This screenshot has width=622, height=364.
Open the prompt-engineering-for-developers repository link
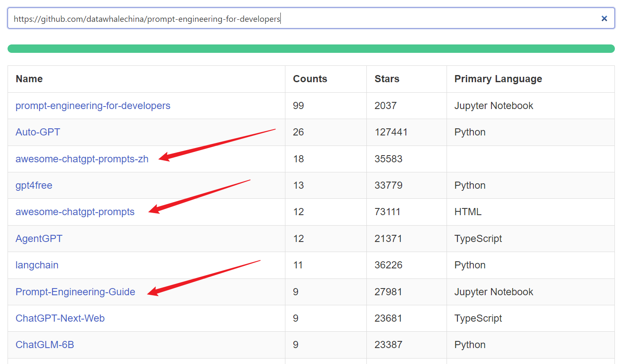93,106
